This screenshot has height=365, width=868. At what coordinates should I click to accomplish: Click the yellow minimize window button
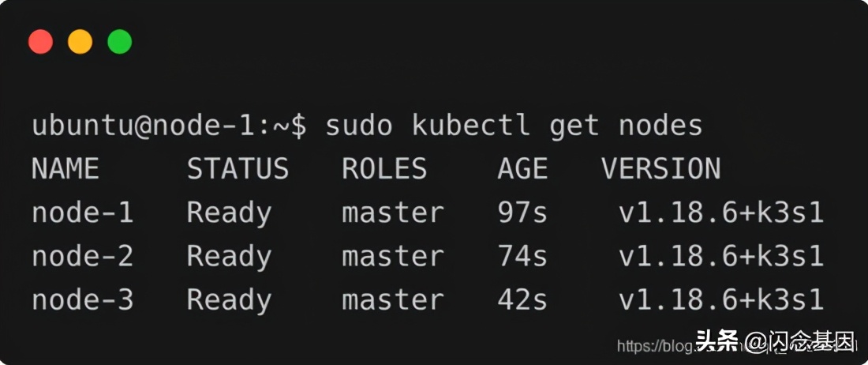click(x=80, y=42)
